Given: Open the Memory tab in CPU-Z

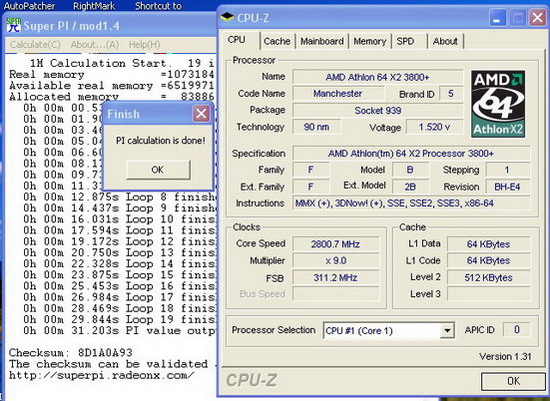Looking at the screenshot, I should coord(370,41).
